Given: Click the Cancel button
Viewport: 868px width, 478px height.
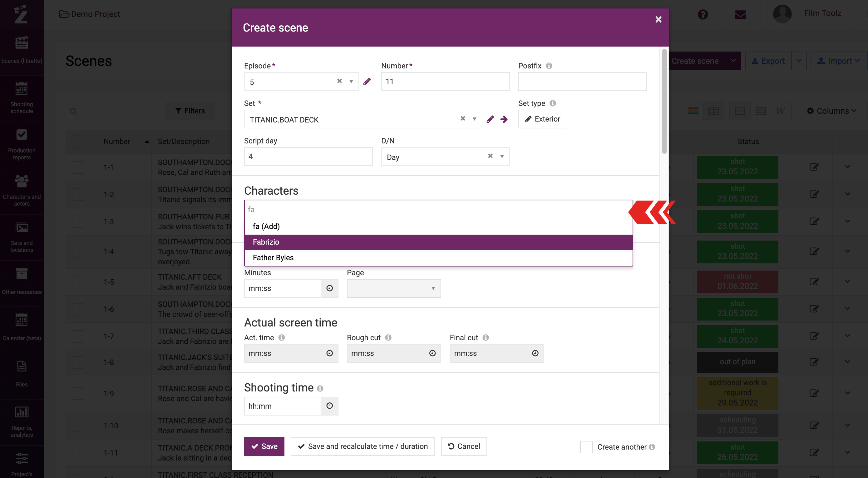Looking at the screenshot, I should tap(464, 446).
